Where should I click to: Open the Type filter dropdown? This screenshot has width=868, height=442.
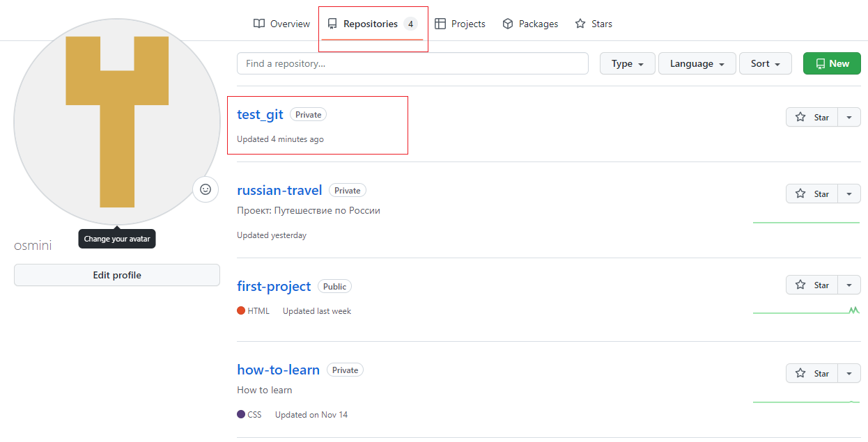tap(628, 63)
